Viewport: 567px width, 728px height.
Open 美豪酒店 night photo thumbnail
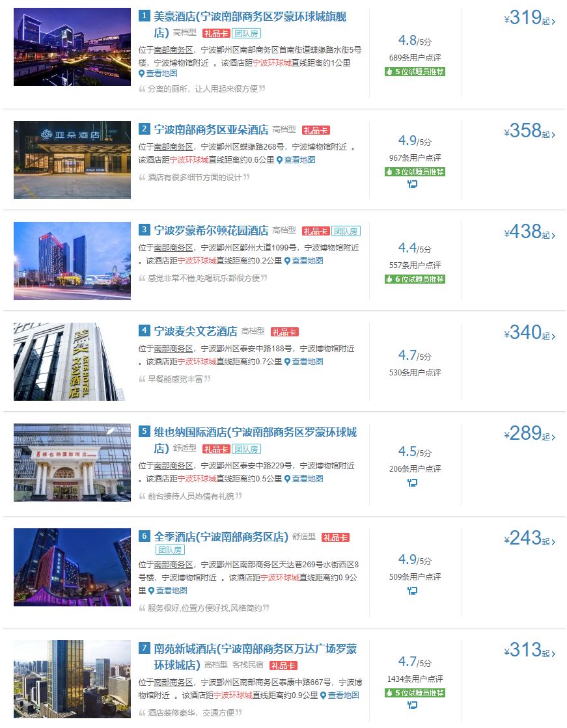tap(72, 46)
